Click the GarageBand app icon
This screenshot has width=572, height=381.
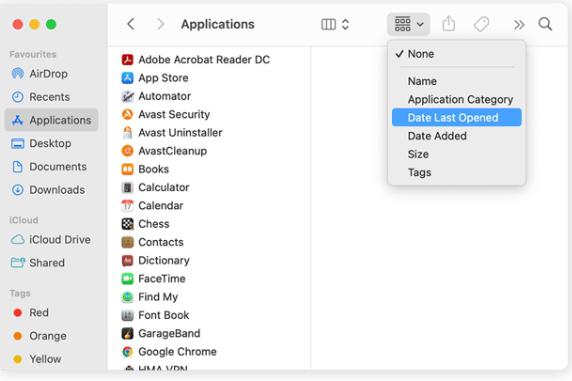point(127,333)
